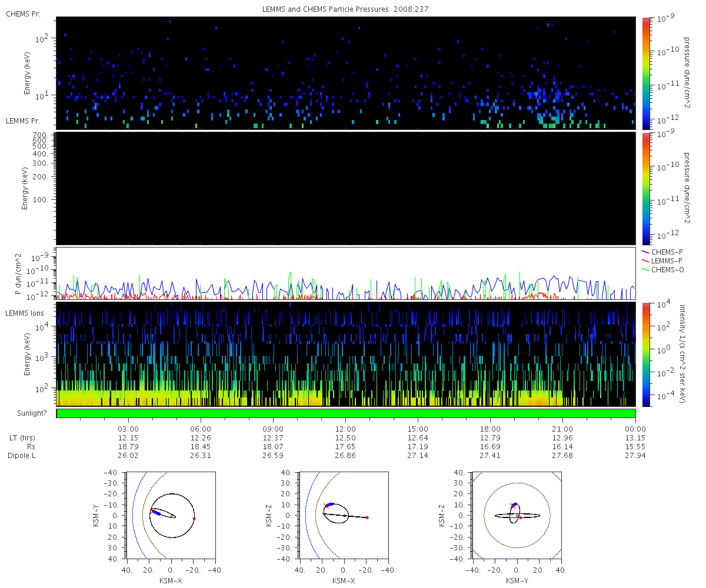This screenshot has width=706, height=588.
Task: Click the green Sunlight indicator bar
Action: tap(346, 413)
